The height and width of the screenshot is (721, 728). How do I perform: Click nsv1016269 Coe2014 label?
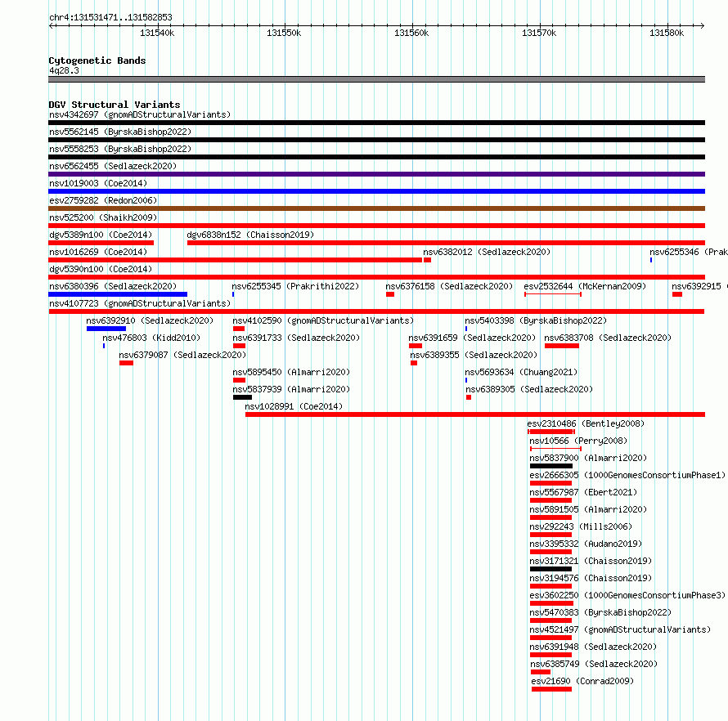tap(98, 252)
